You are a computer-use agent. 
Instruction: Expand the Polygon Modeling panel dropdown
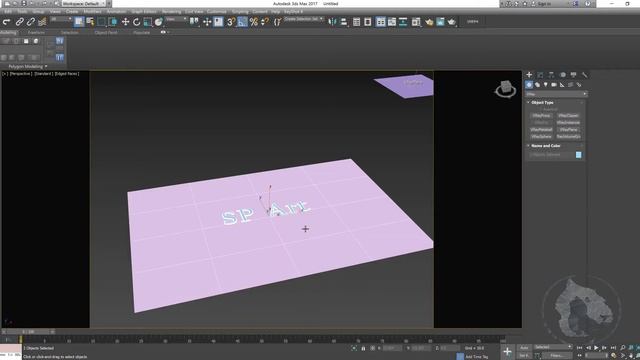28,67
